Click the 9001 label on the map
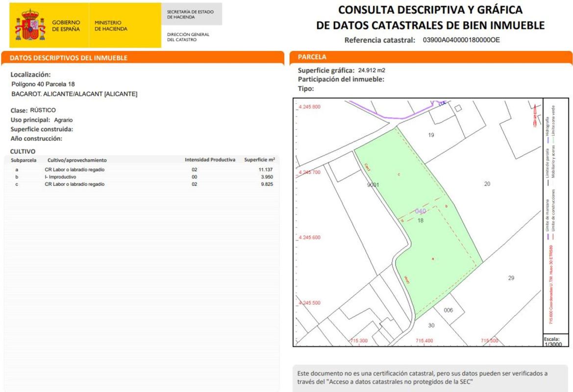The width and height of the screenshot is (573, 392). point(373,185)
